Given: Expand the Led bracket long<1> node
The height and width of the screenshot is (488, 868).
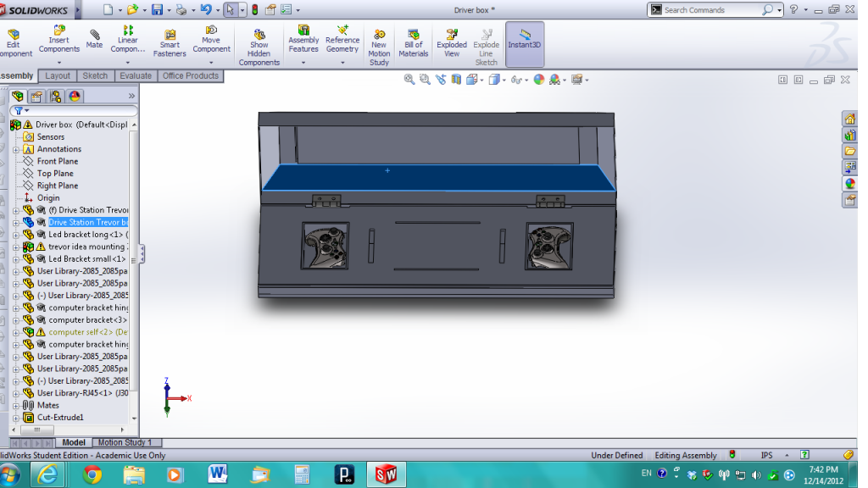Looking at the screenshot, I should 16,235.
